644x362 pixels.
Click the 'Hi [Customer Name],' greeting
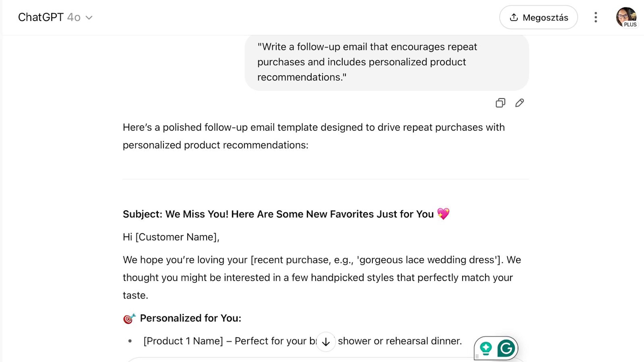tap(171, 237)
